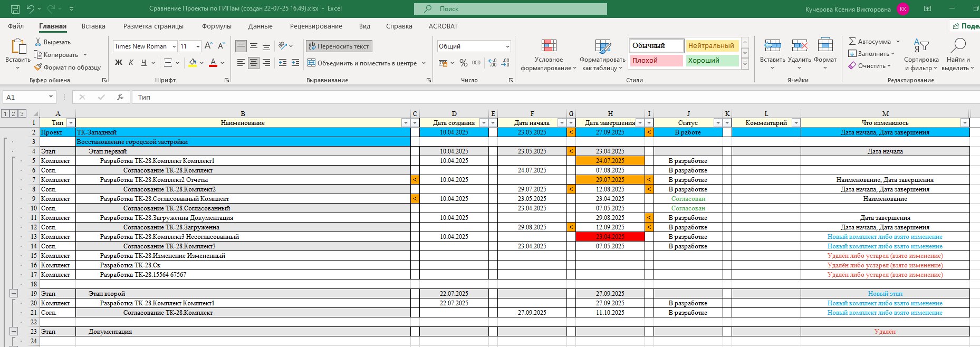980x347 pixels.
Task: Apply yellow fill color bucket
Action: (193, 63)
